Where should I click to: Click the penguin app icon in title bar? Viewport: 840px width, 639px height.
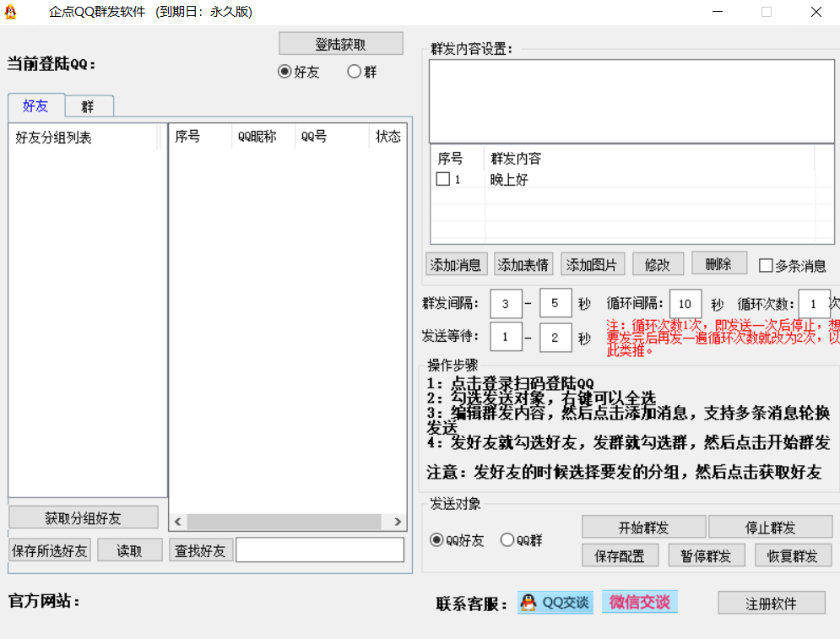click(x=11, y=11)
